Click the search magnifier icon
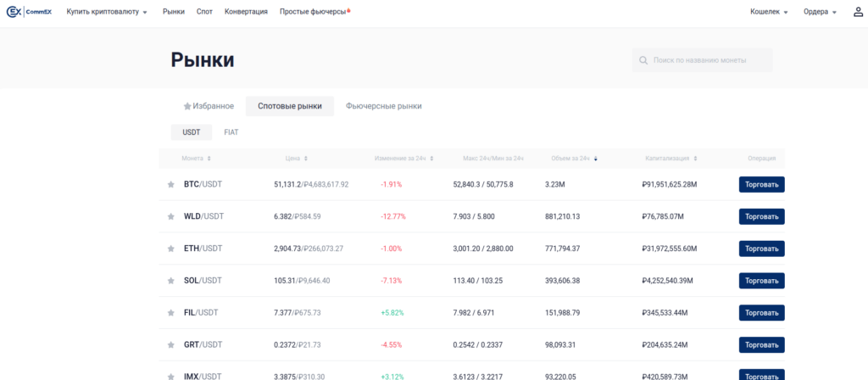 [x=644, y=60]
